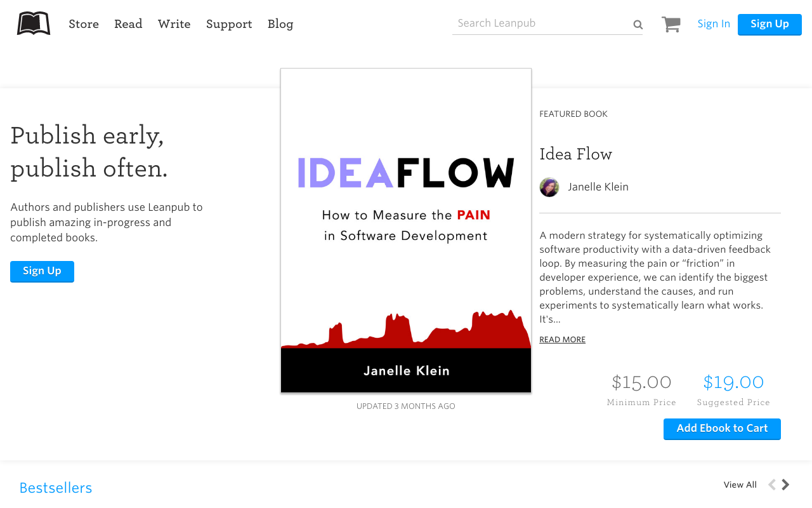Navigate to the Read page

pos(128,24)
